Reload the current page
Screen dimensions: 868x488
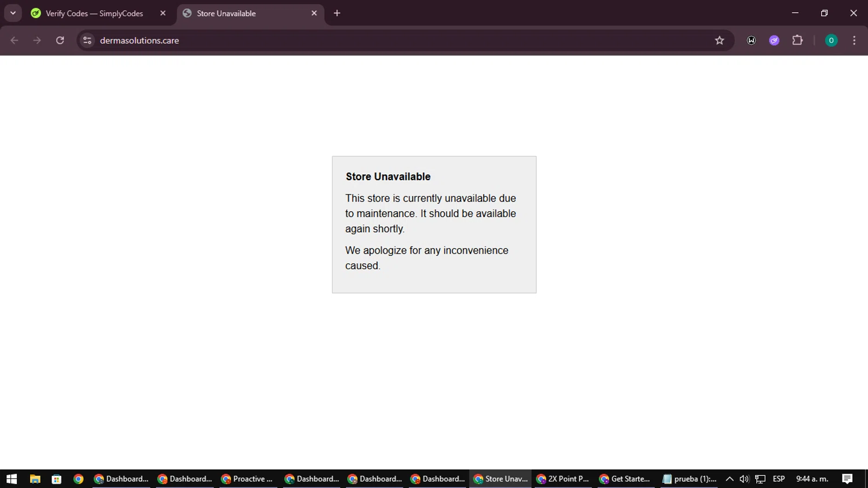[x=60, y=41]
